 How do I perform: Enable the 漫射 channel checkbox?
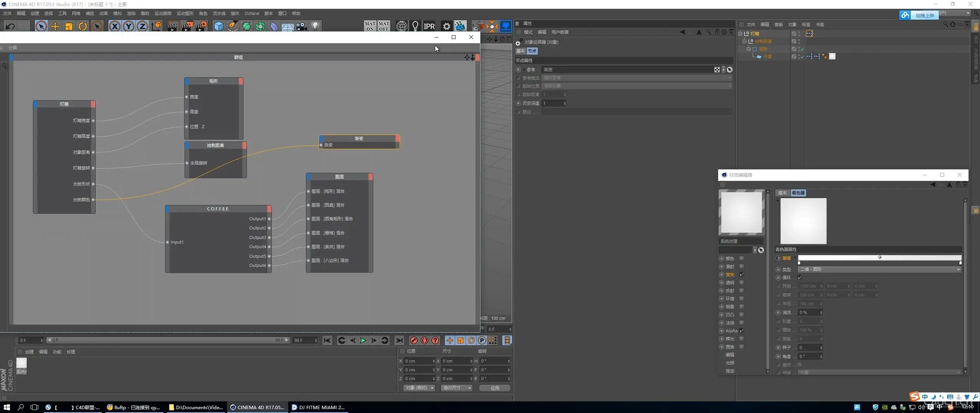pyautogui.click(x=742, y=267)
